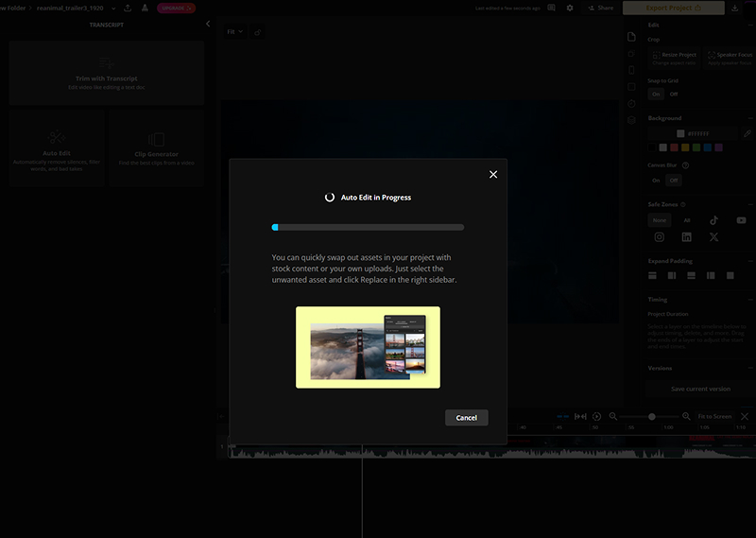Choose the red background color swatch

(x=674, y=148)
